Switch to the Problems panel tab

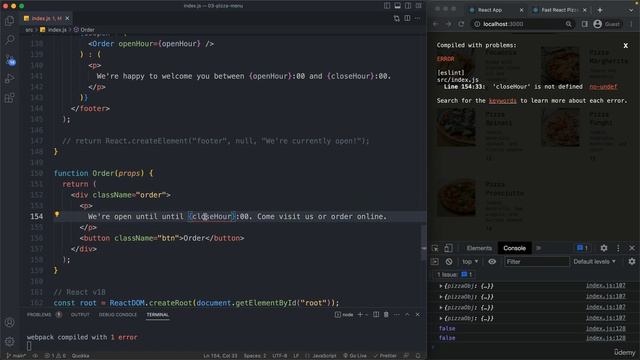pos(39,315)
